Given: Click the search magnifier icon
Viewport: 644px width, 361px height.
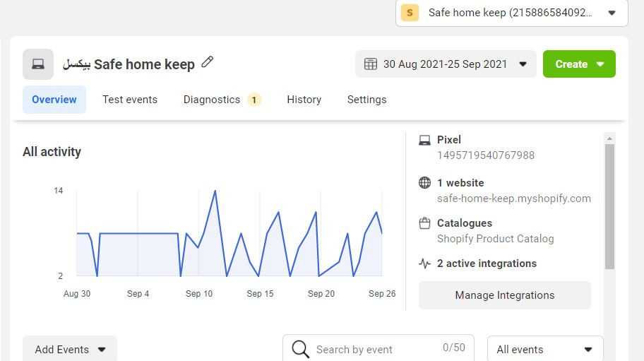Looking at the screenshot, I should [300, 349].
